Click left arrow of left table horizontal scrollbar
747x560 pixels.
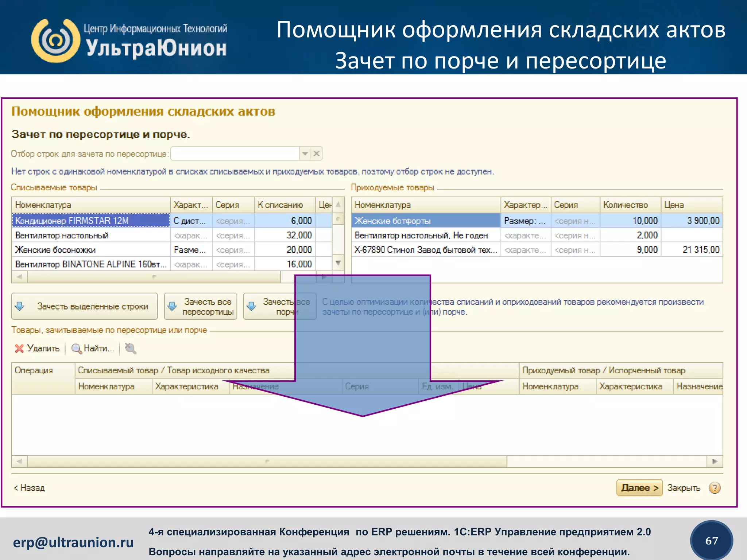(20, 277)
